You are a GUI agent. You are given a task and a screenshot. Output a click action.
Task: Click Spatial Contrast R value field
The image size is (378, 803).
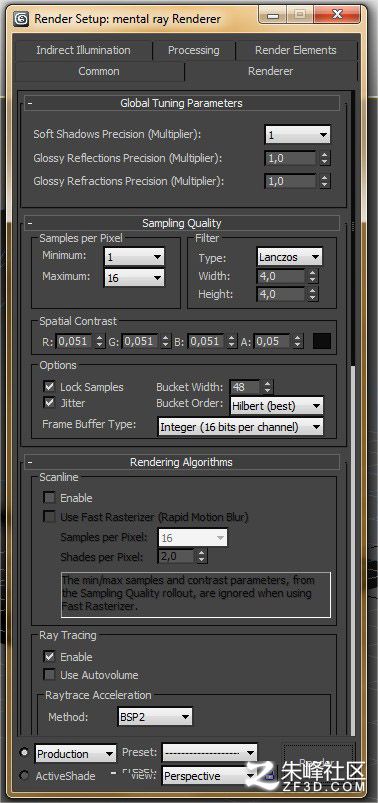74,341
